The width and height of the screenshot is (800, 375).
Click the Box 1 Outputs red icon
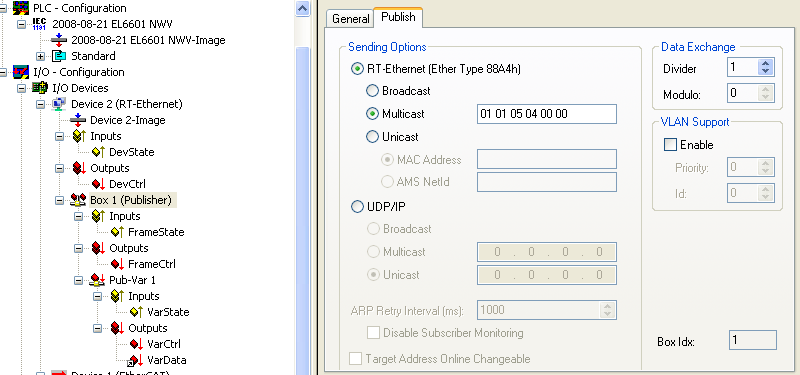pos(97,248)
